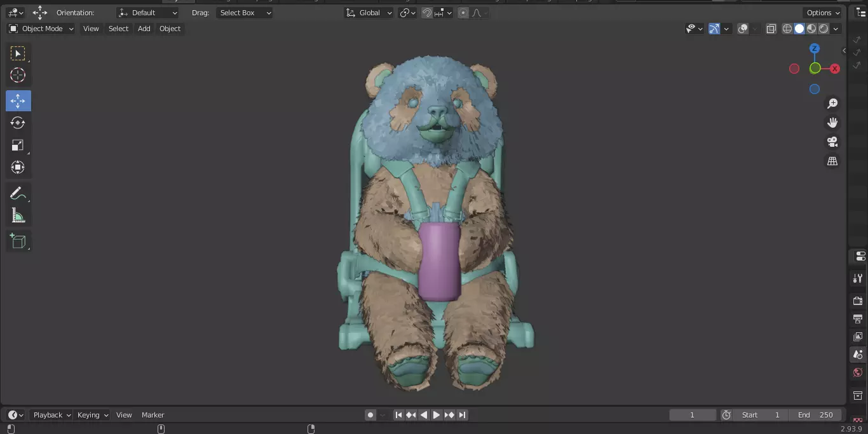Switch to Solid viewport shading
The image size is (868, 434).
tap(799, 29)
